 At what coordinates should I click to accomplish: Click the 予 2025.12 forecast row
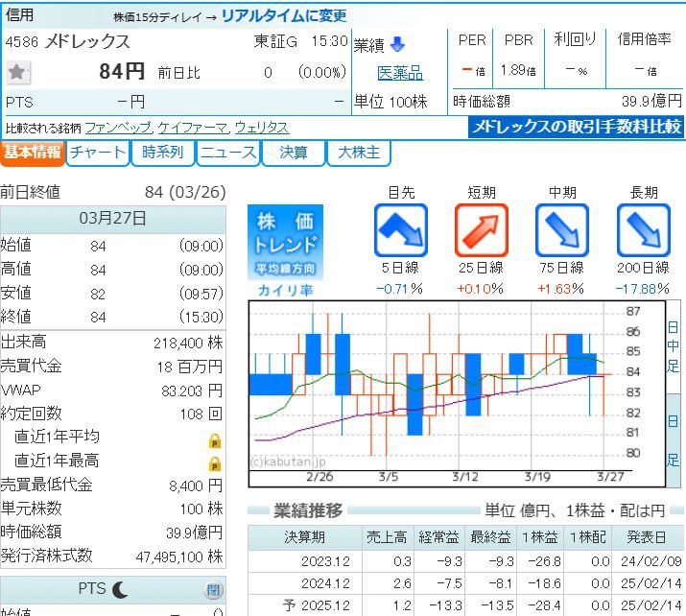click(x=465, y=605)
